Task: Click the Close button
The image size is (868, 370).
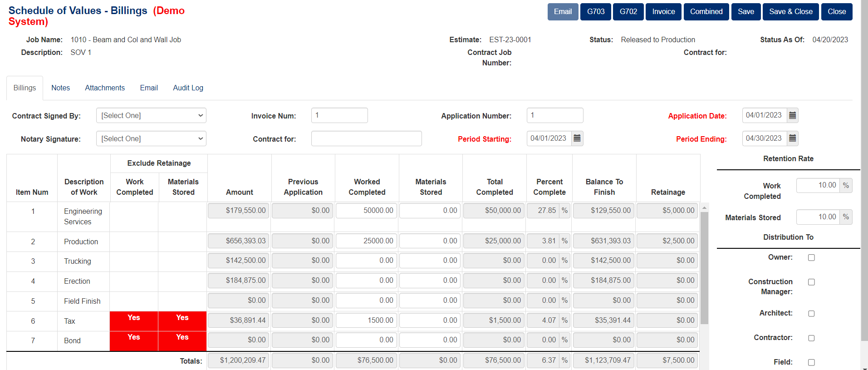Action: coord(837,12)
